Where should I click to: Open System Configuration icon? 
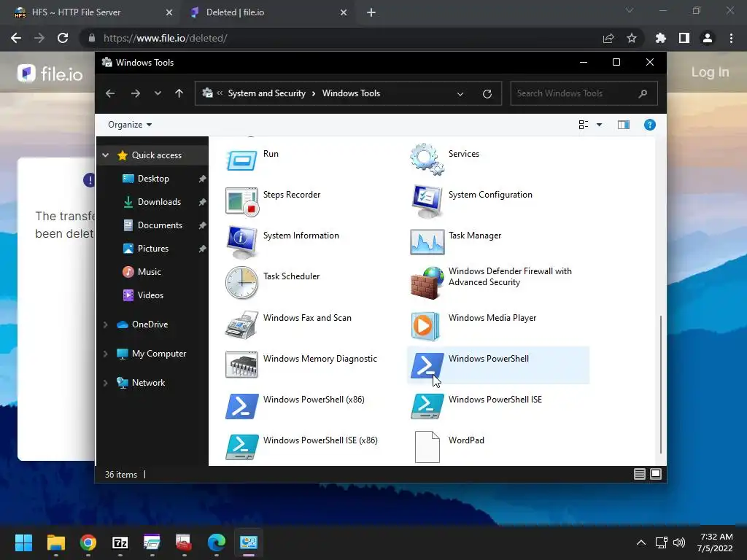pyautogui.click(x=427, y=201)
